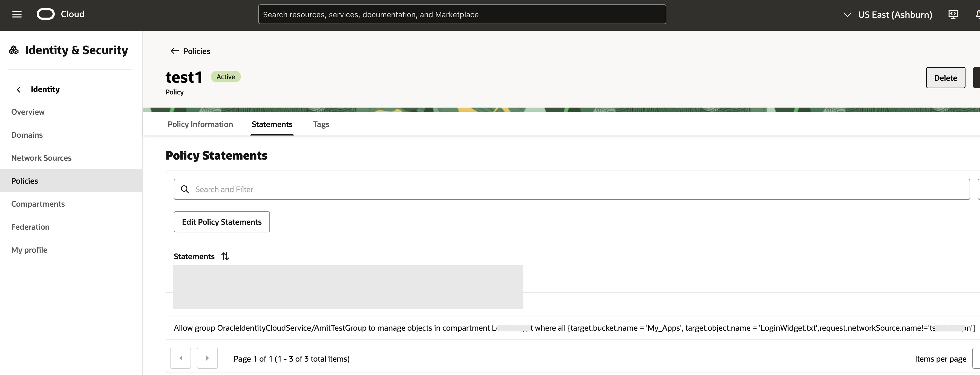Open Compartments in the sidebar
This screenshot has width=980, height=375.
38,204
